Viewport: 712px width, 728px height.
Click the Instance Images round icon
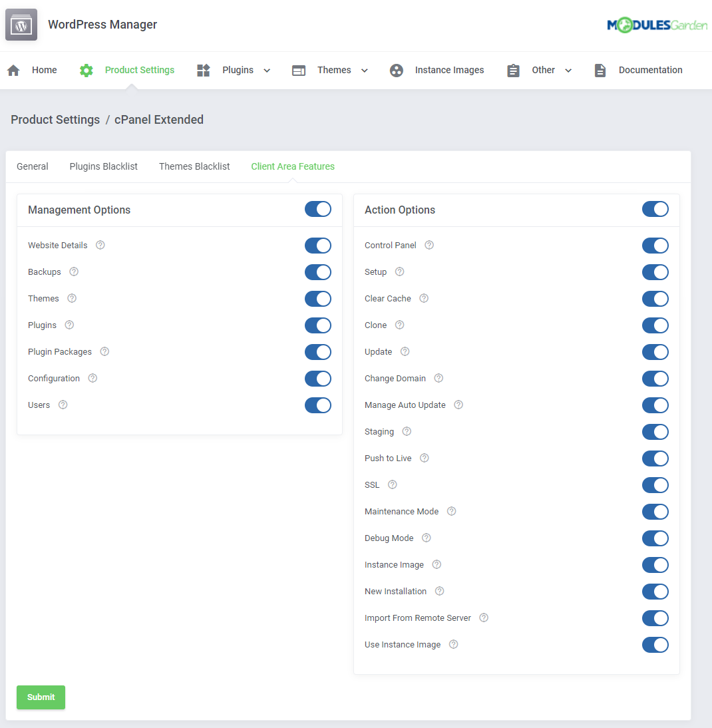pos(397,70)
